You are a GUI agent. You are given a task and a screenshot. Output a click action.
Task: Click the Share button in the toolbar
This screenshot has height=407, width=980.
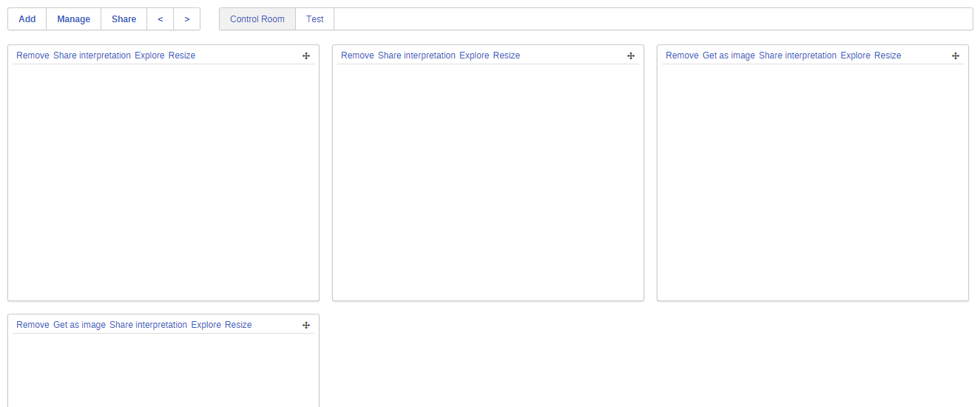click(124, 19)
